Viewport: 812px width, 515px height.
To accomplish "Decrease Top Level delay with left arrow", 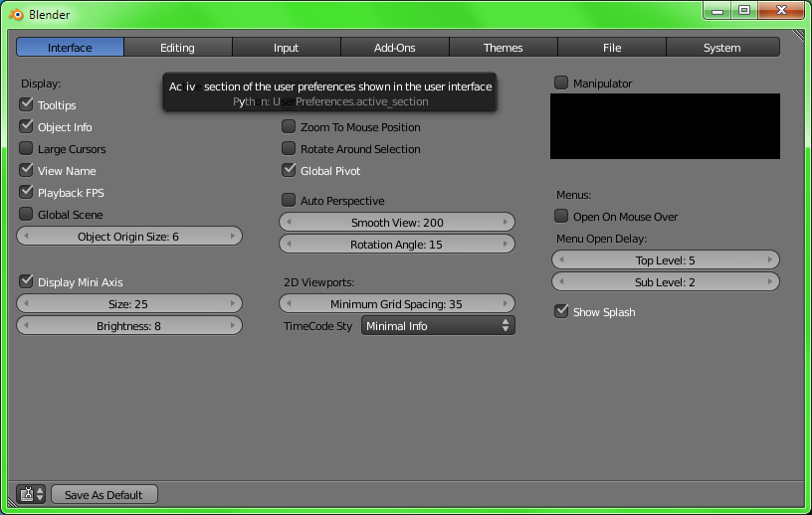I will tap(561, 259).
